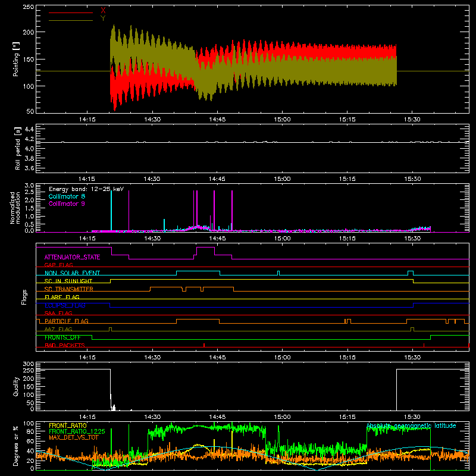Click the '4.2' tick on Roll period axis
Screen dimensions: 476x476
coord(29,139)
